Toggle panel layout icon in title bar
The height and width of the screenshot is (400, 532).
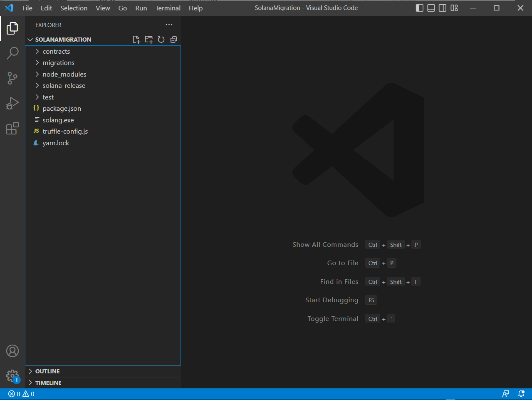pos(431,8)
